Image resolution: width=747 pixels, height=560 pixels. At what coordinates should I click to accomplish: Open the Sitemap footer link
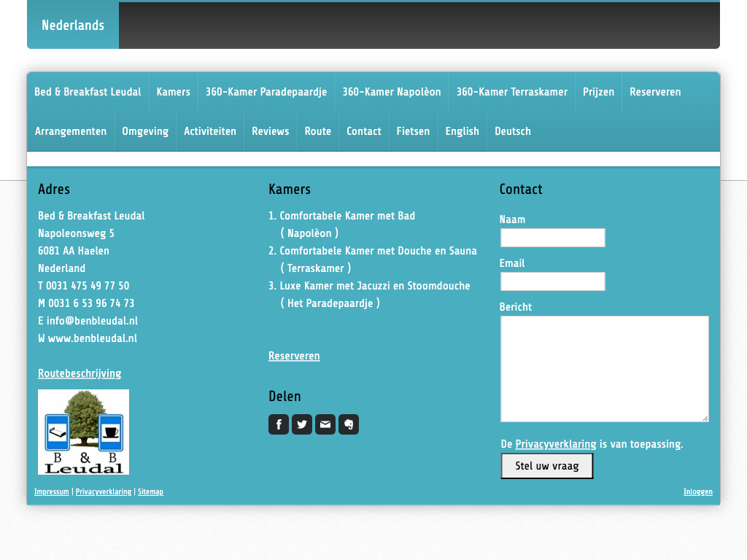click(x=150, y=492)
